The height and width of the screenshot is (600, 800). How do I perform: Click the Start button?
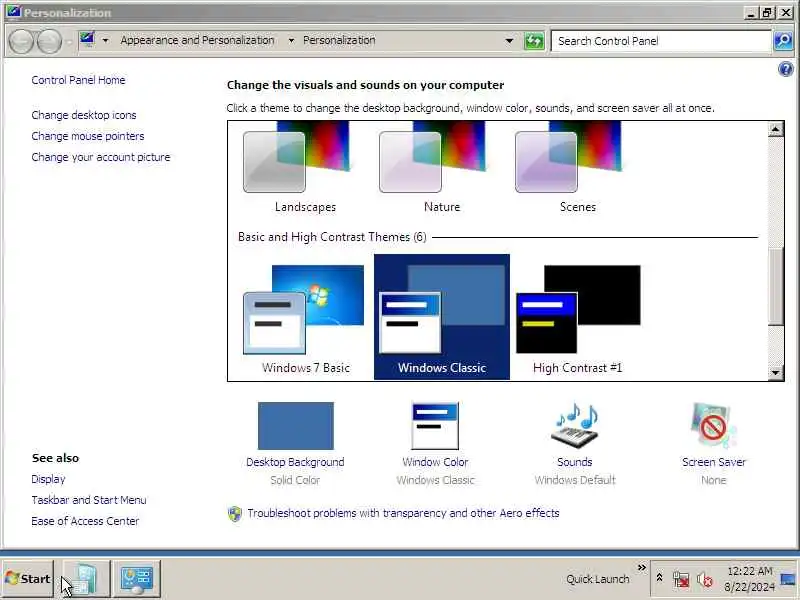pyautogui.click(x=28, y=579)
